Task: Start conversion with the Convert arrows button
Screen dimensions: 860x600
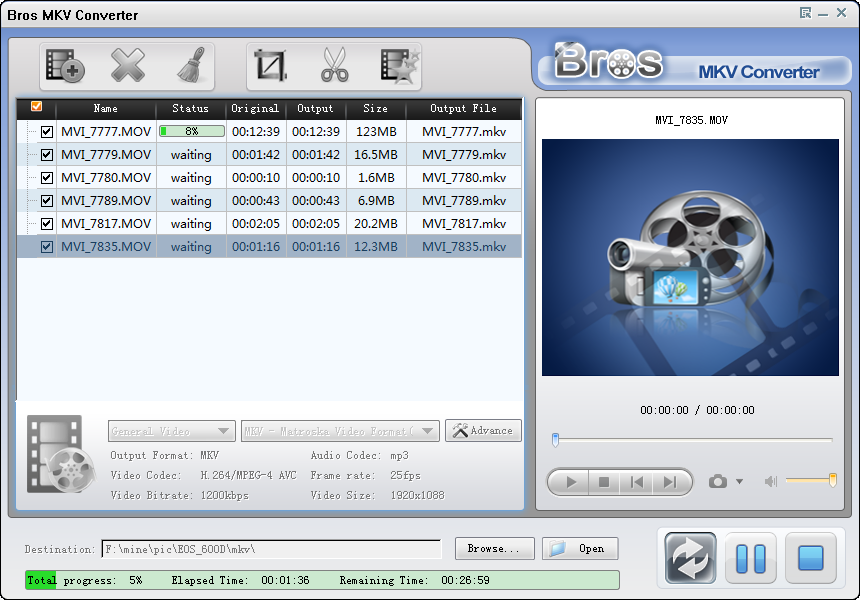Action: point(690,558)
